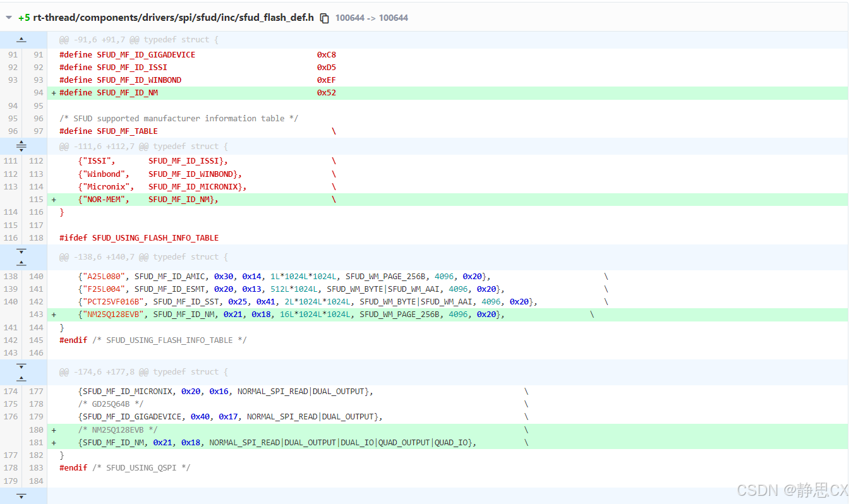
Task: Expand hidden lines at hunk @@ -111,6 +112,7
Action: click(21, 147)
